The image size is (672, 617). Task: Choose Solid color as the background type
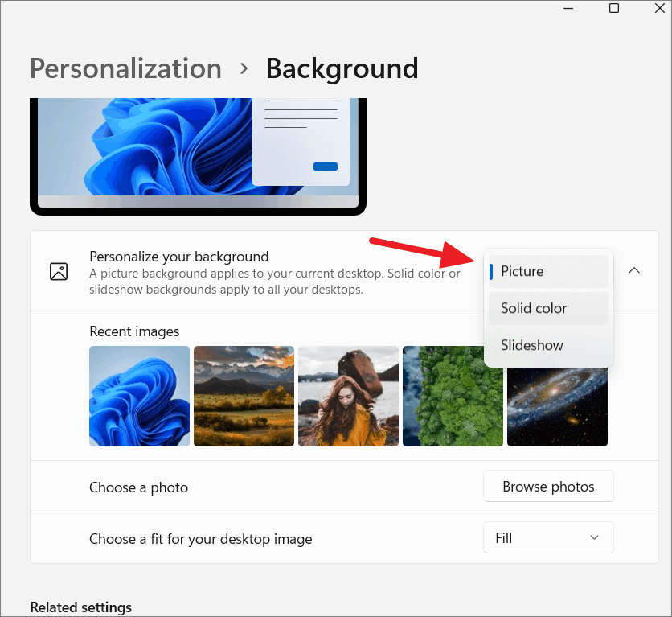tap(533, 308)
